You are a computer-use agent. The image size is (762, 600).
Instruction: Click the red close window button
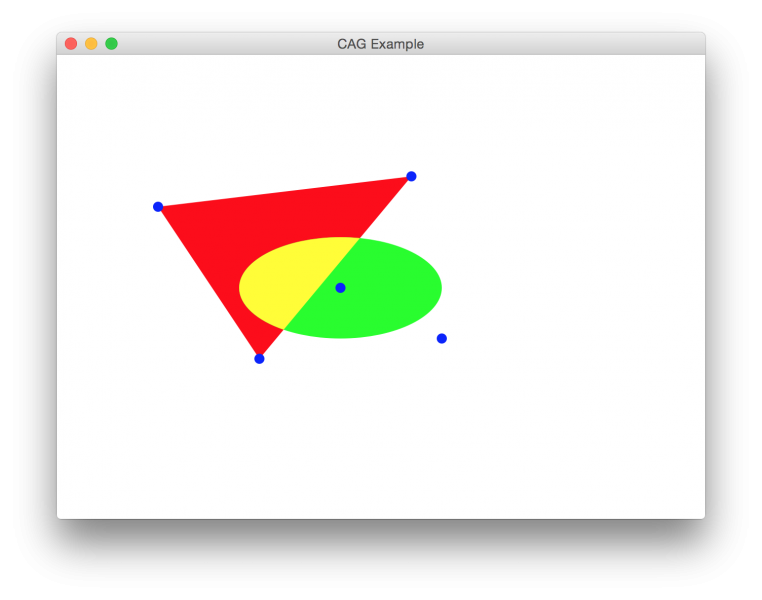point(71,44)
